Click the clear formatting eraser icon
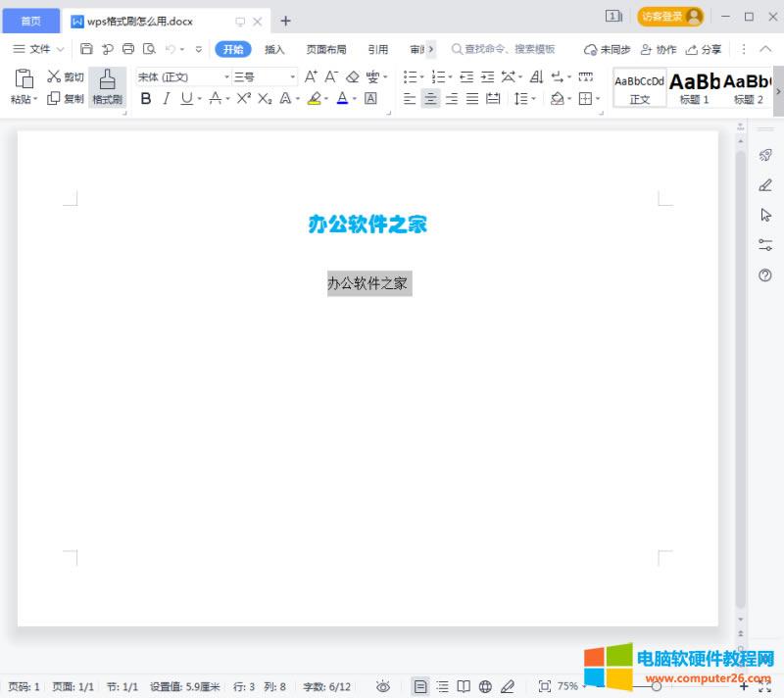Image resolution: width=784 pixels, height=698 pixels. (353, 76)
